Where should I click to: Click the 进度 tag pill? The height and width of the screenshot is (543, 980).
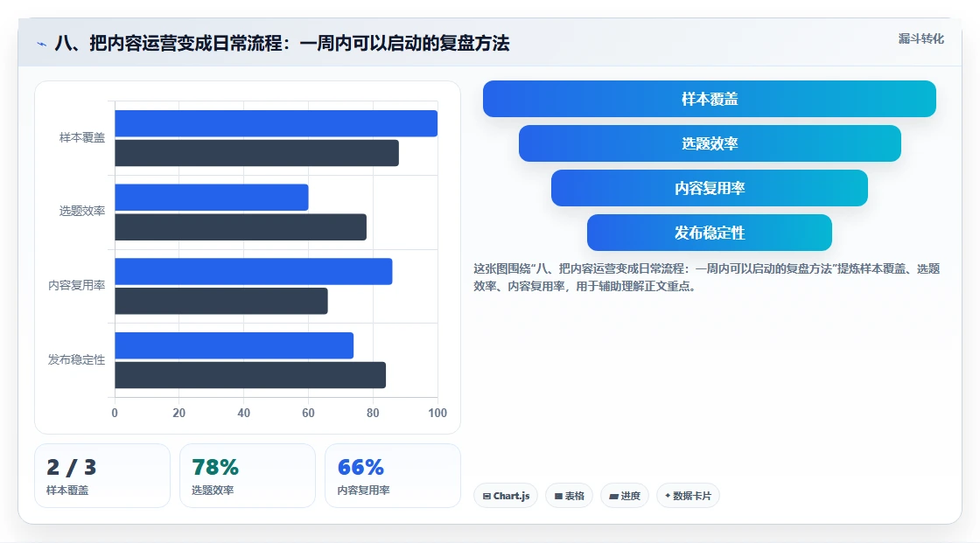625,496
